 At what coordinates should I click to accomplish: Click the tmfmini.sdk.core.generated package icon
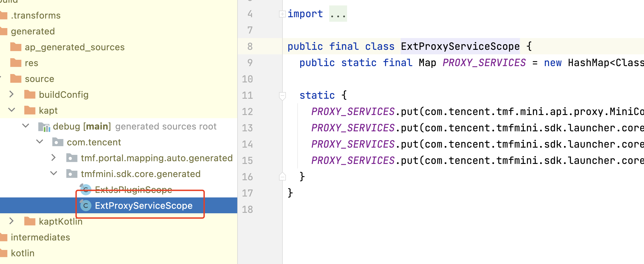pyautogui.click(x=72, y=174)
